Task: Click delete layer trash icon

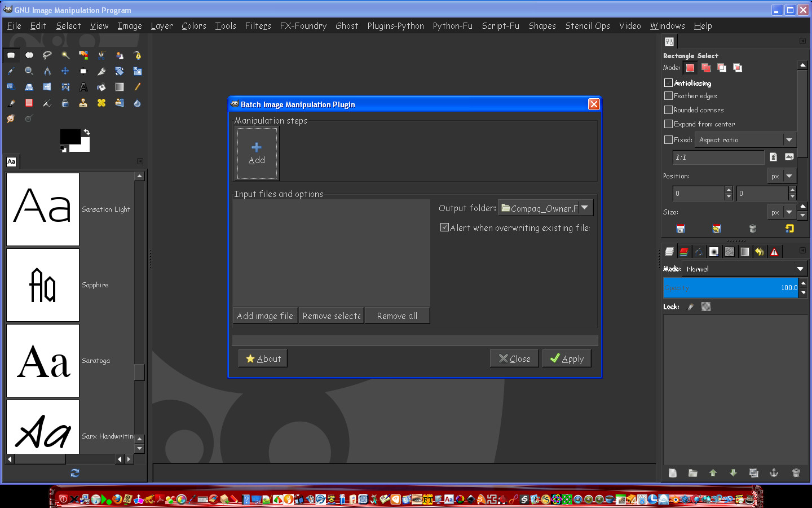Action: (796, 473)
